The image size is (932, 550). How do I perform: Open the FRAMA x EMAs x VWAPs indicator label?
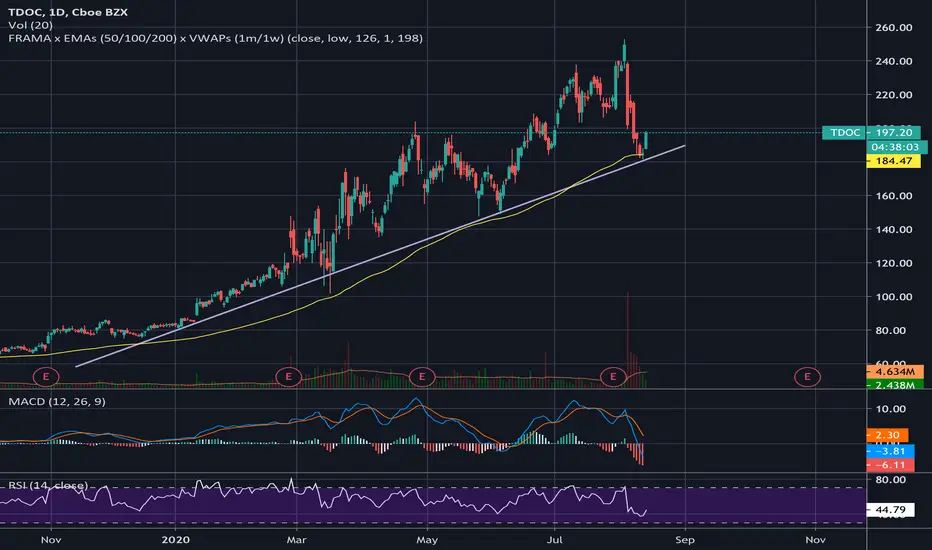pos(215,38)
